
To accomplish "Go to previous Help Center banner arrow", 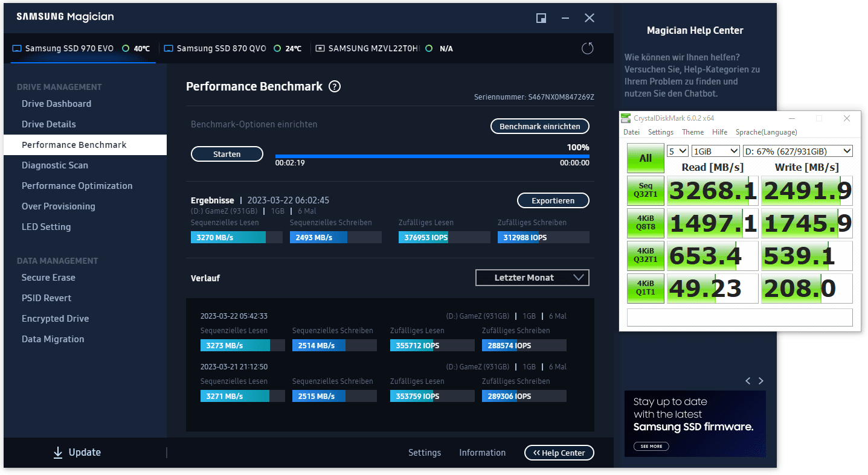I will click(x=748, y=381).
